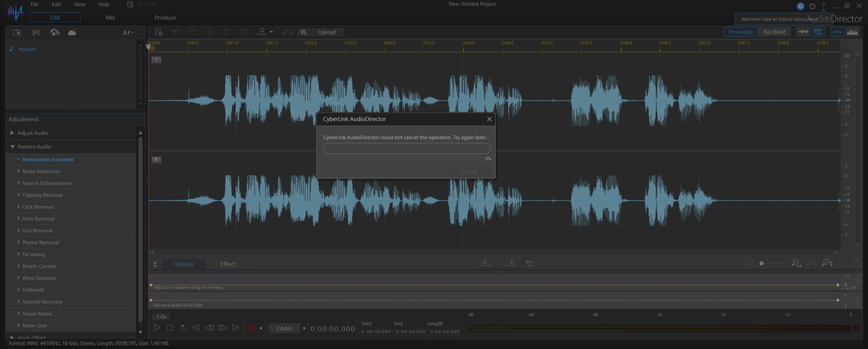Click the download from web globe icon
The width and height of the screenshot is (868, 349).
(x=55, y=33)
